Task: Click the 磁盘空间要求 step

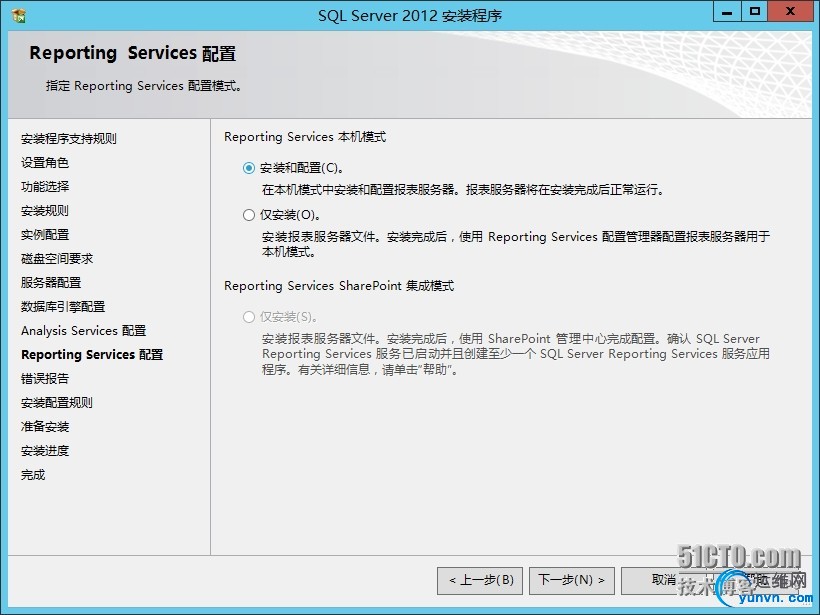Action: click(x=57, y=258)
